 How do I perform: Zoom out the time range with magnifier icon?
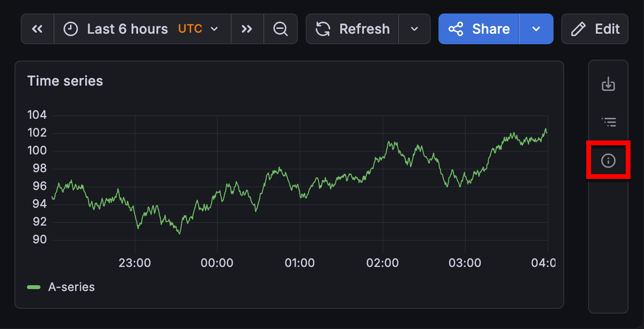(281, 29)
